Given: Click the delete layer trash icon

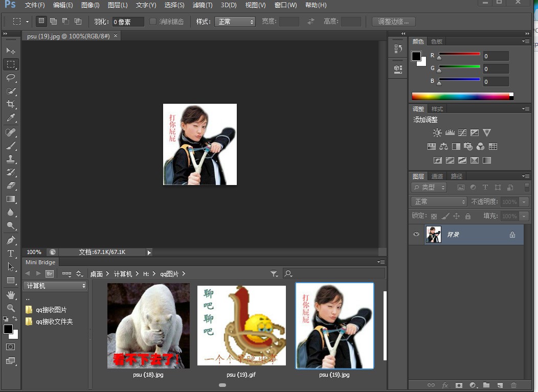Looking at the screenshot, I should pos(513,385).
